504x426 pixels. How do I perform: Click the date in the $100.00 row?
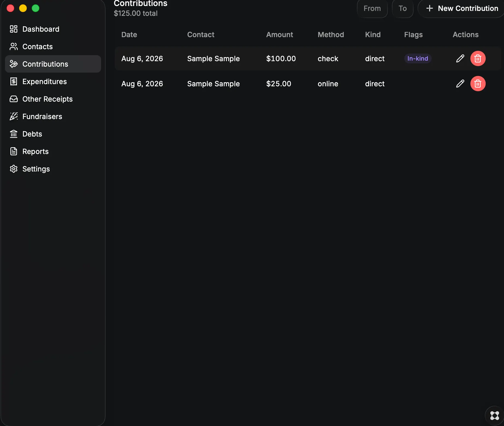(142, 58)
